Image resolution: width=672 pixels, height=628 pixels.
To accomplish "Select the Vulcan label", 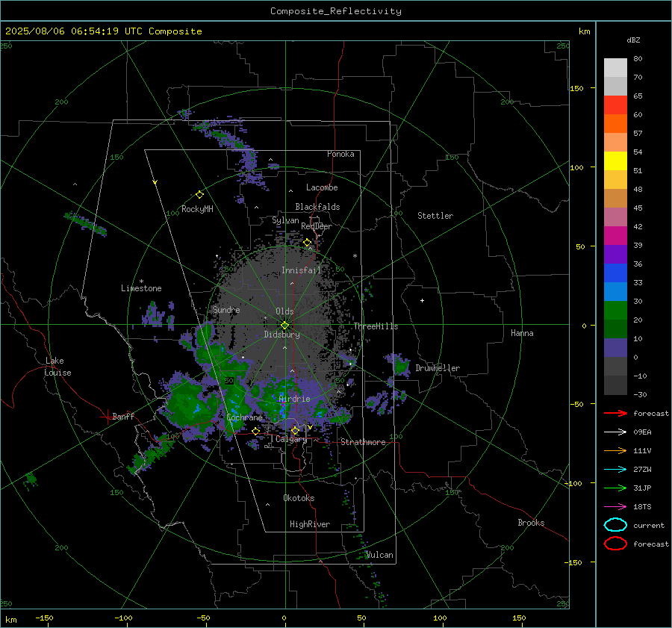I will (x=379, y=555).
